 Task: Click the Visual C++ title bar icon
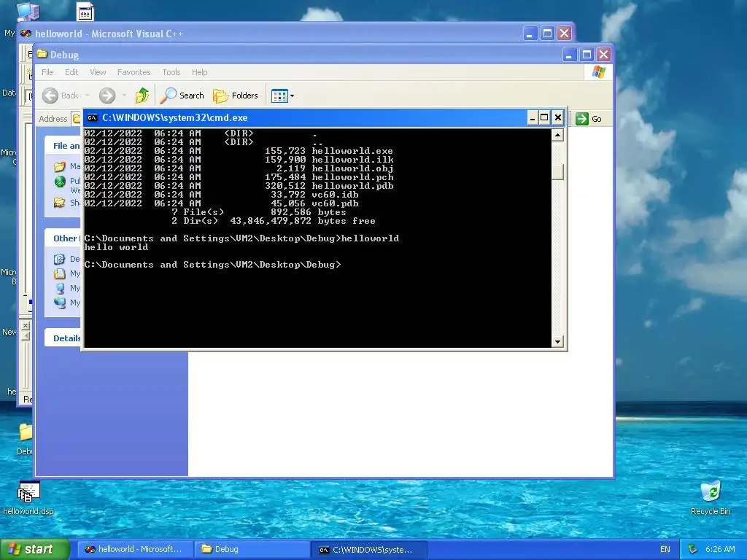click(x=26, y=34)
